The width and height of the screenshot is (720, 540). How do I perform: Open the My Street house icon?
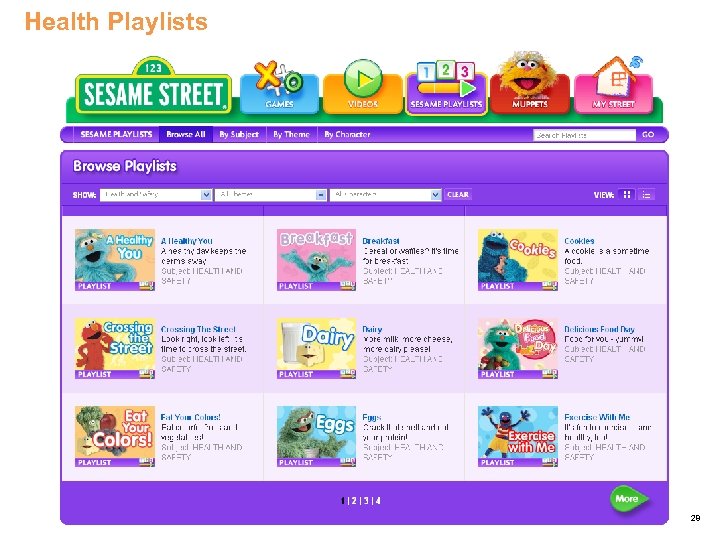coord(613,85)
